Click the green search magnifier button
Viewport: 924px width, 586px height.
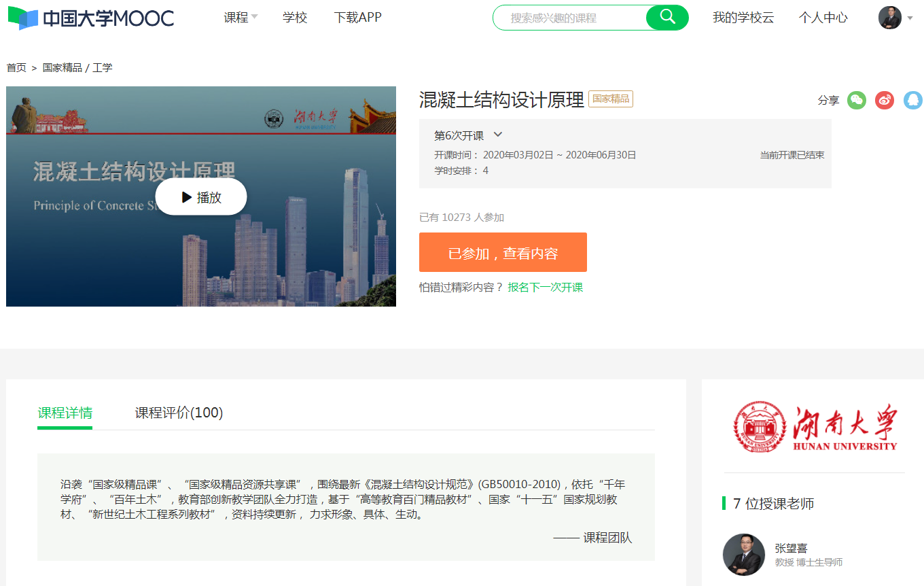(667, 18)
